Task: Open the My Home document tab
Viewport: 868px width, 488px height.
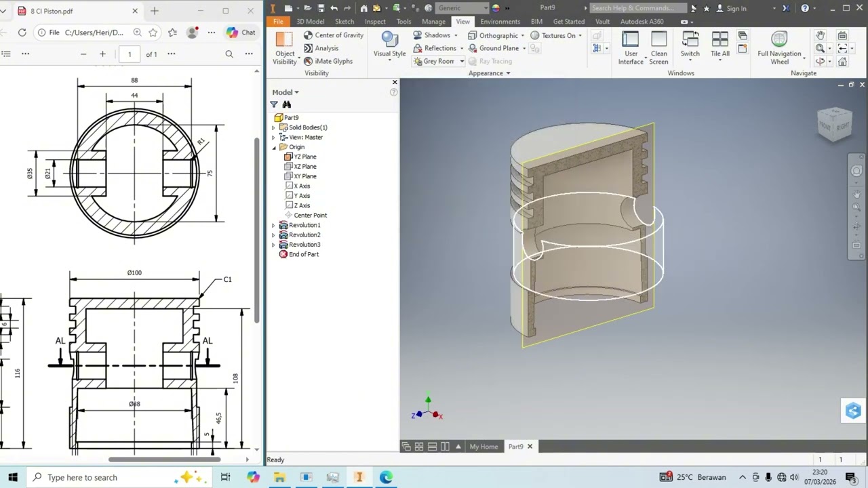Action: click(x=484, y=447)
